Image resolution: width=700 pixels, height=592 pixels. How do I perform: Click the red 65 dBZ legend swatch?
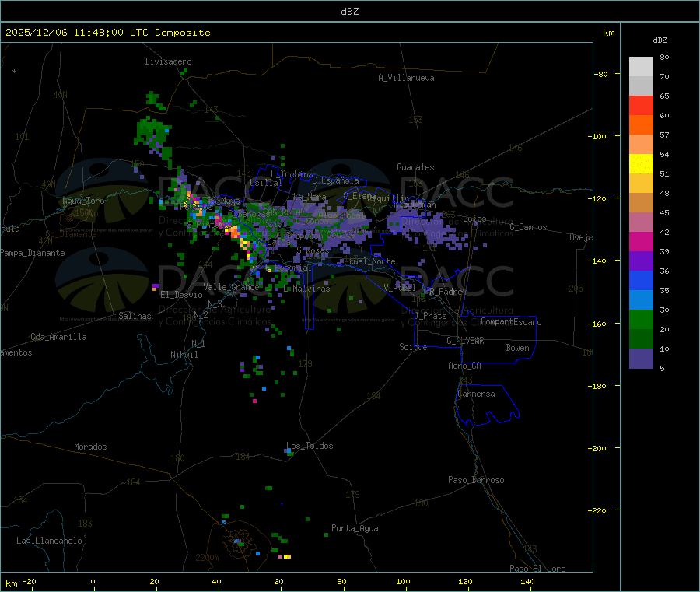click(641, 105)
